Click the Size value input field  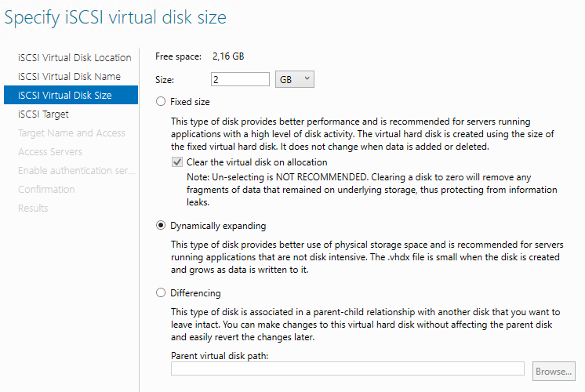[x=240, y=79]
